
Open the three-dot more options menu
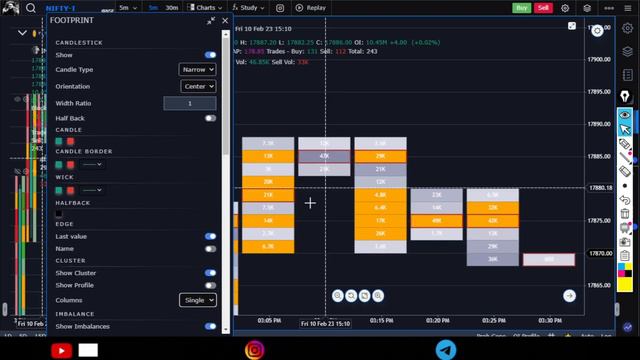(609, 8)
